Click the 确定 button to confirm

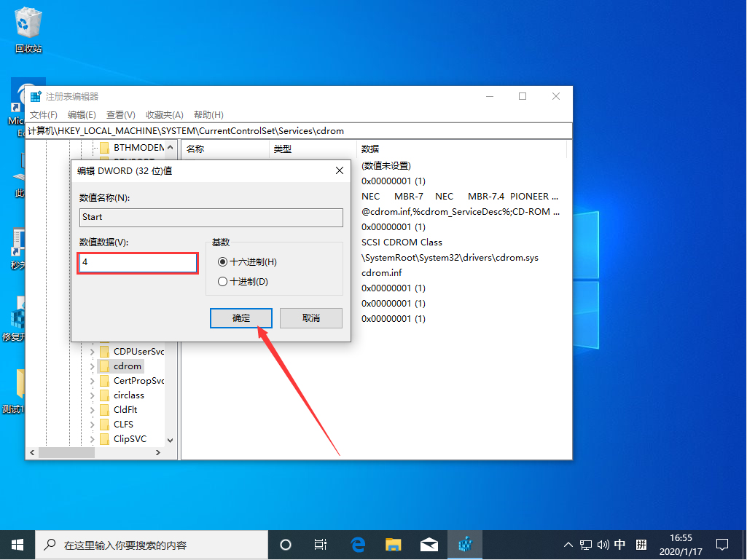[x=240, y=318]
